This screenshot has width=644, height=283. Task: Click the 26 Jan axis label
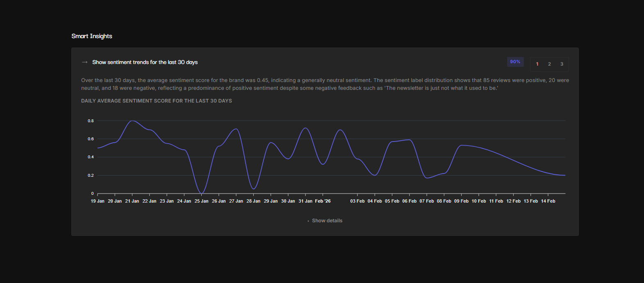coord(219,201)
